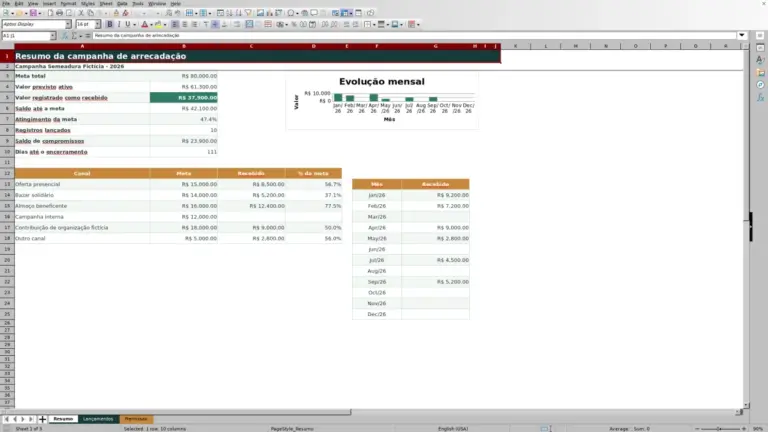This screenshot has width=768, height=432.
Task: Click the Center horizontally icon
Action: point(185,24)
